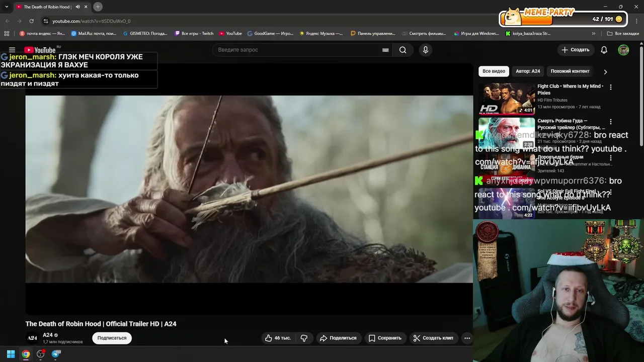Open the video's three-dot more actions
644x362 pixels.
point(467,338)
